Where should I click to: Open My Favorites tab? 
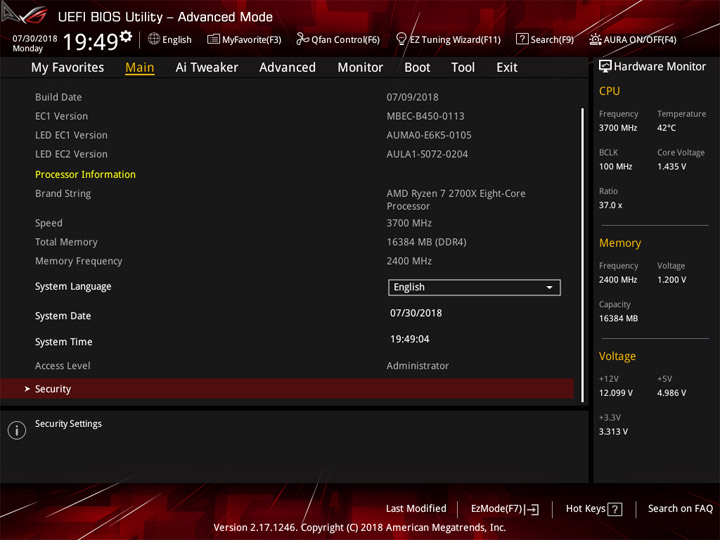[68, 68]
